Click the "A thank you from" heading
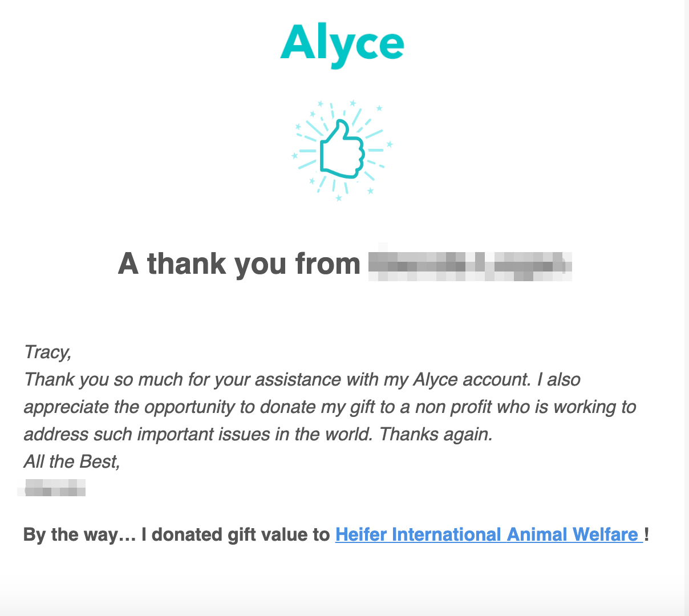 (x=239, y=264)
